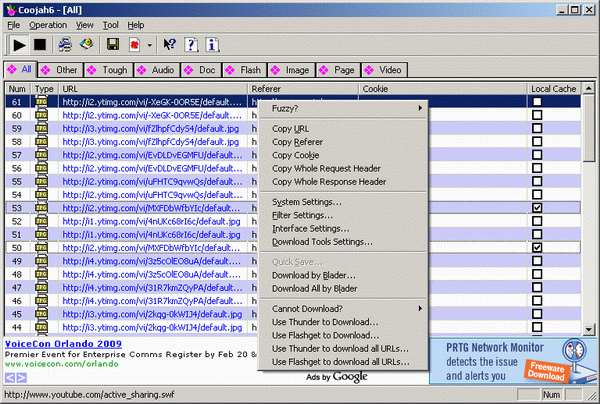Open System Settings from context menu
Screen dimensions: 600x404
pyautogui.click(x=343, y=202)
